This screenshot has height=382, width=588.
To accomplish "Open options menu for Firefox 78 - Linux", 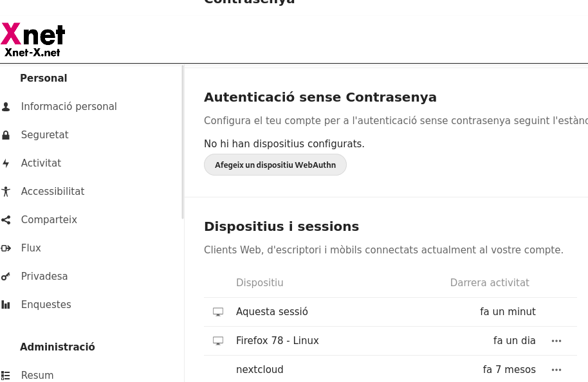I will click(556, 341).
